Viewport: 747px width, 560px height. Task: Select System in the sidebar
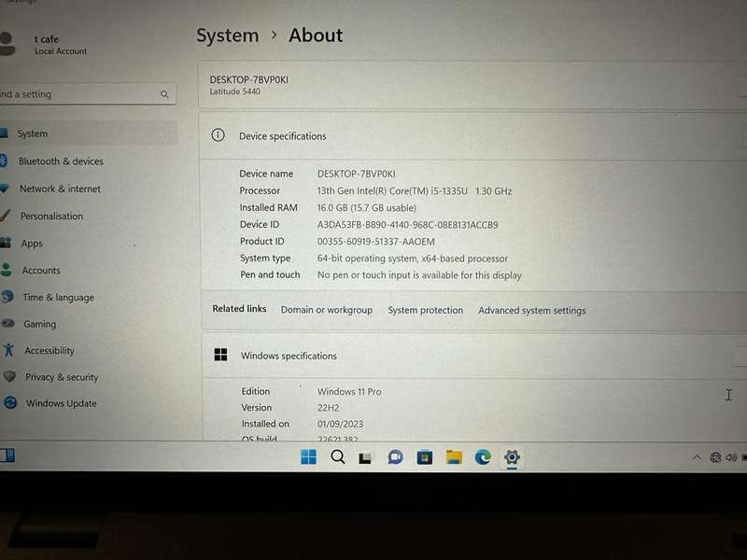coord(88,133)
